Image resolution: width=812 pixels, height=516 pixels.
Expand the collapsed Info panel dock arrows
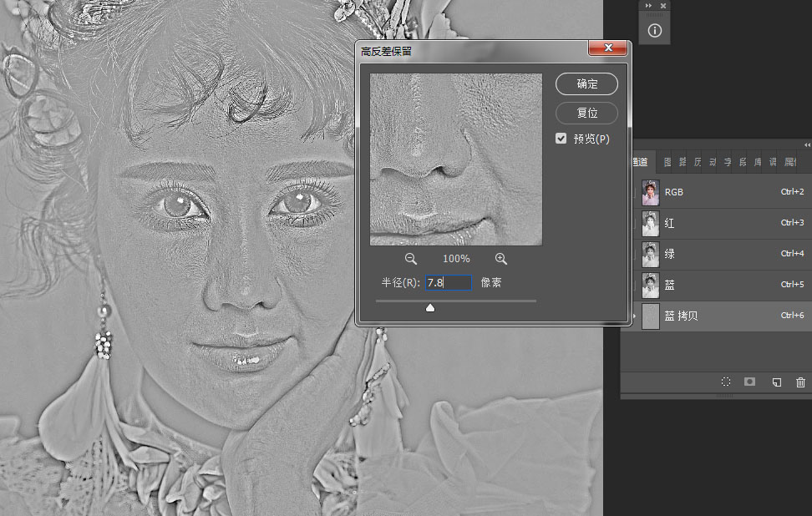(648, 6)
